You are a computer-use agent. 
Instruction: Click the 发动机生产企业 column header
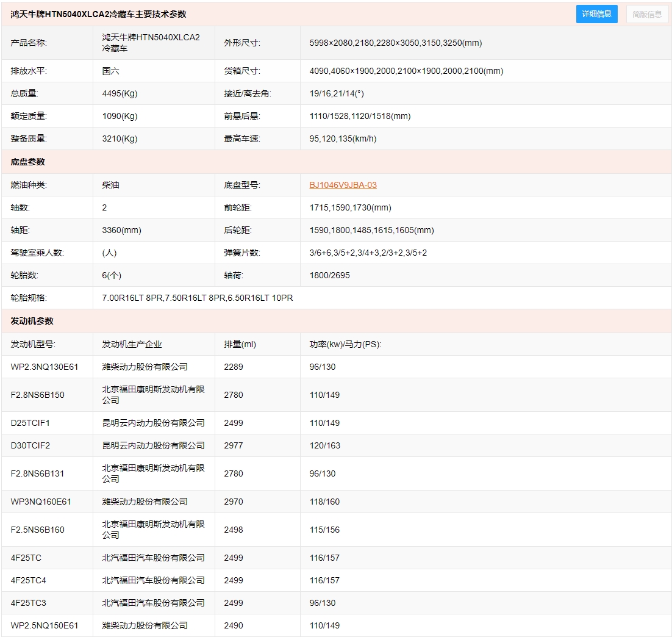tap(132, 344)
